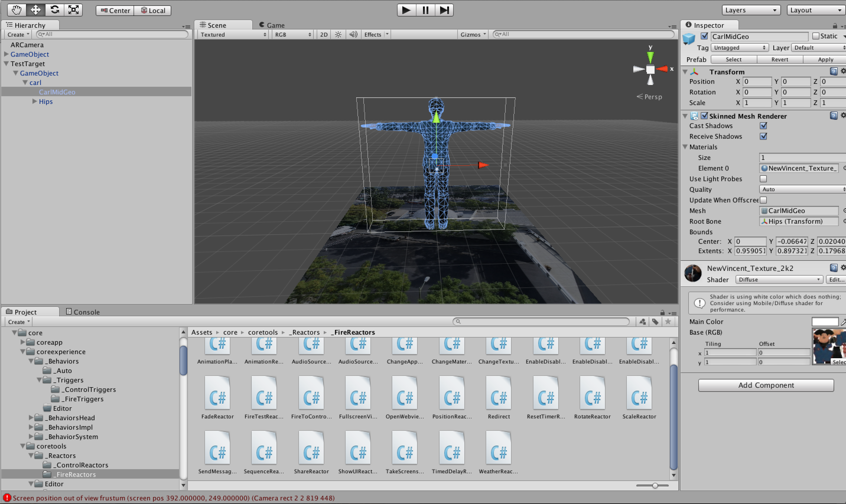Enable the Use Light Probes checkbox
The image size is (846, 504).
coord(763,179)
